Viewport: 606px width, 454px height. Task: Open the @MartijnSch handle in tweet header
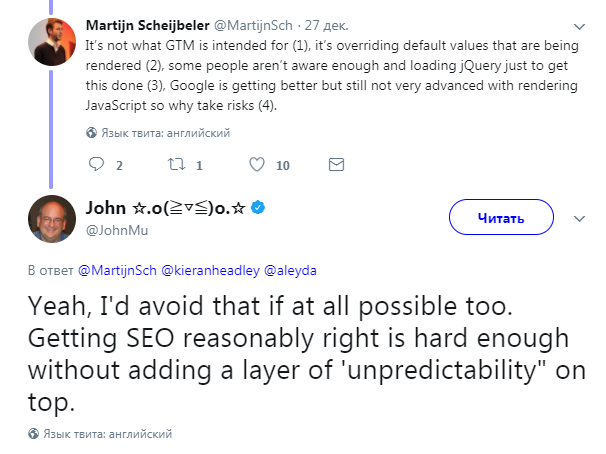pyautogui.click(x=241, y=25)
